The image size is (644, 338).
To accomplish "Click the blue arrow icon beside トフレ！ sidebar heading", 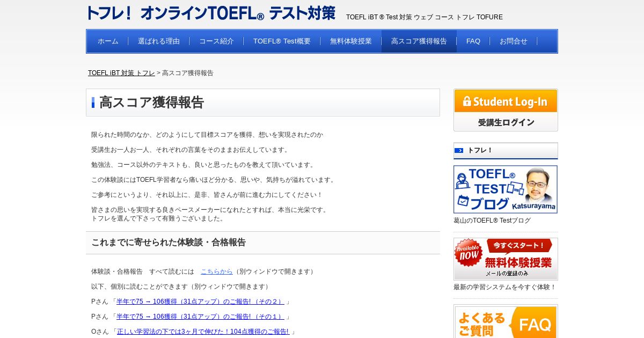I will 459,150.
